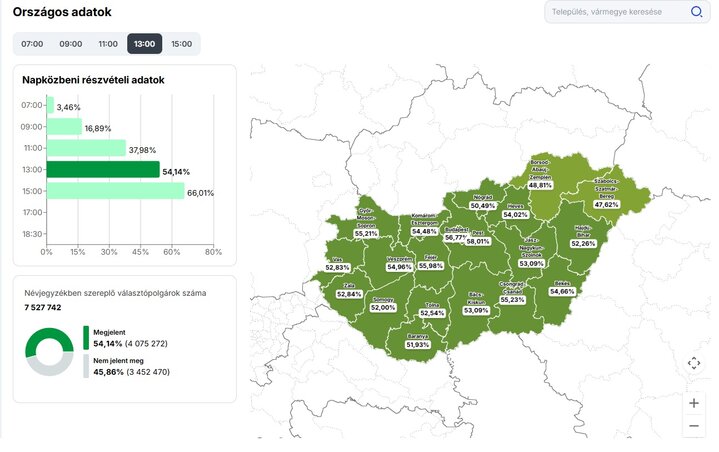The height and width of the screenshot is (452, 719).
Task: Click the 13:00 dark green bar
Action: tap(103, 170)
